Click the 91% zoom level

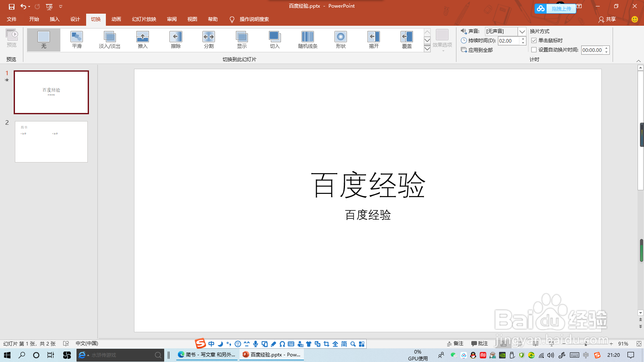click(623, 344)
